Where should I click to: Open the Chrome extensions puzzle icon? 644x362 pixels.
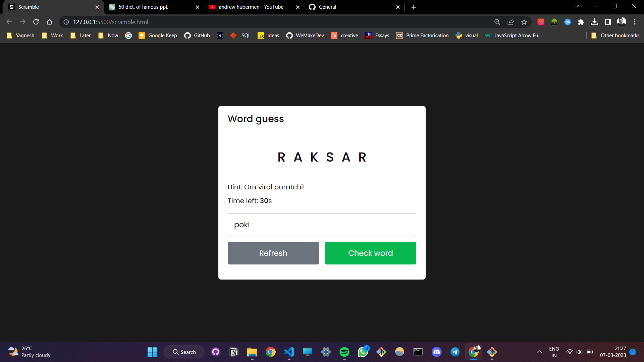tap(581, 22)
